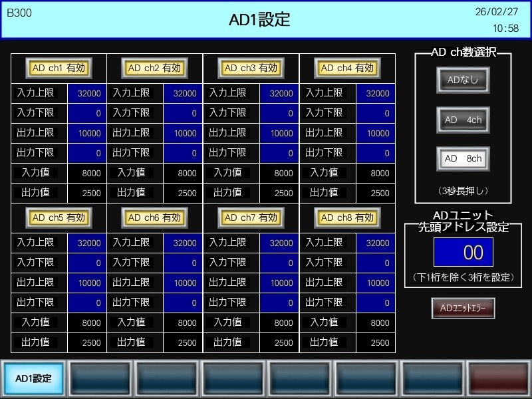Toggle the AD ch2 有効 button
The image size is (532, 399).
click(155, 68)
